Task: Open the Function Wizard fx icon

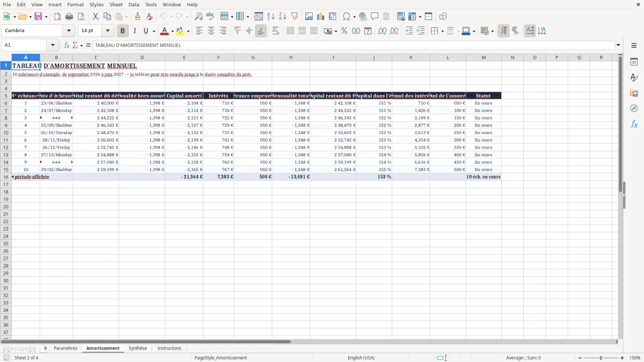Action: tap(67, 45)
